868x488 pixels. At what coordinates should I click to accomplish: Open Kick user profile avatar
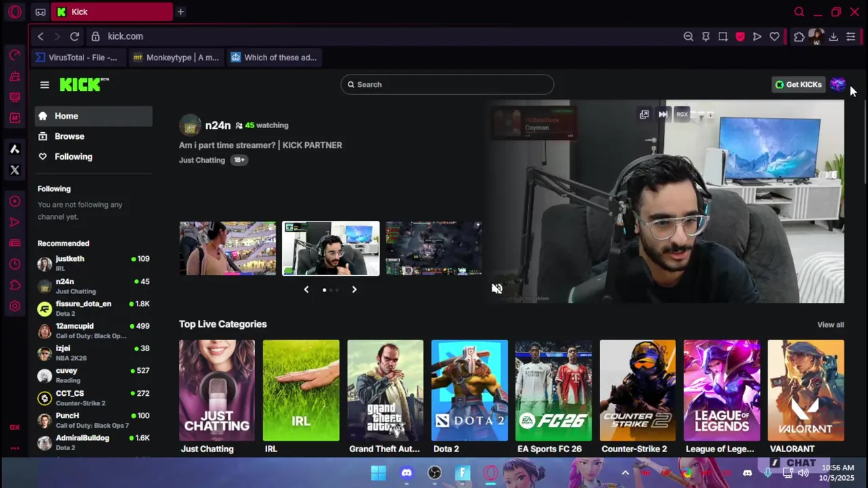click(837, 84)
